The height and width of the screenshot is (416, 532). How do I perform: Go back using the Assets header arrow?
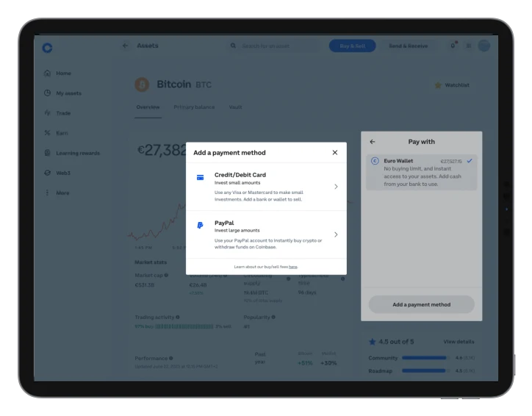pos(125,46)
